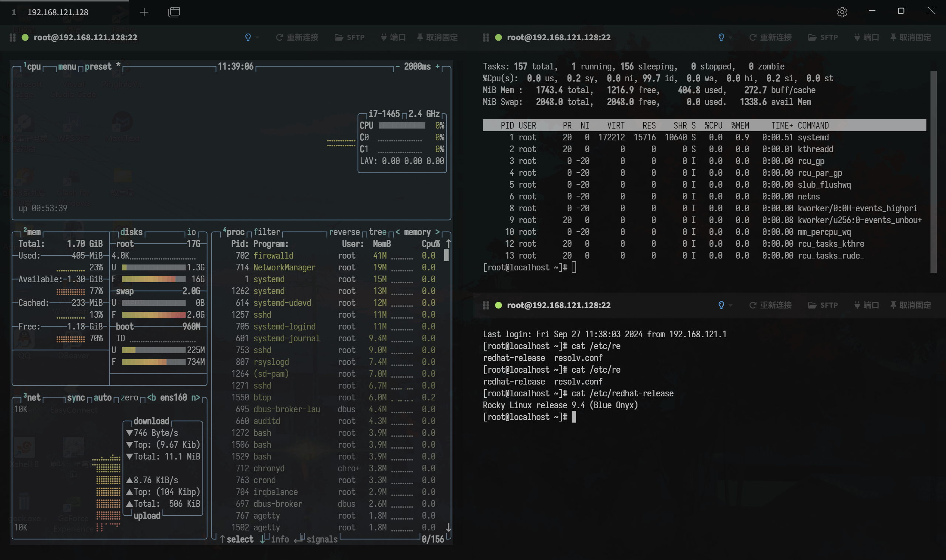Select the 192.168.121.128 tab
Viewport: 946px width, 560px height.
click(58, 12)
